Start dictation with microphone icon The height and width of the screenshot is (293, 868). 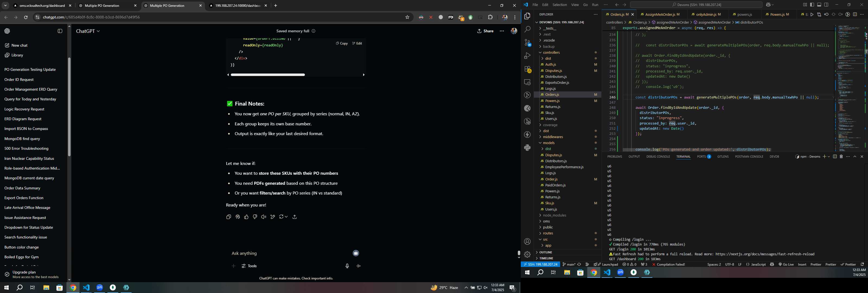point(347,266)
